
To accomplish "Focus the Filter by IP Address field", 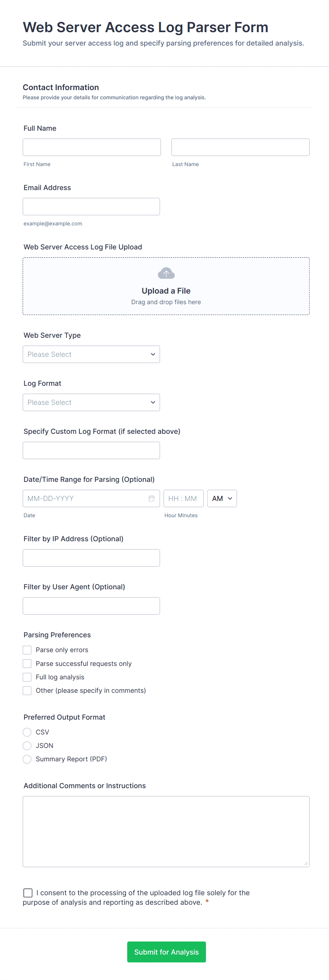I will [x=91, y=558].
